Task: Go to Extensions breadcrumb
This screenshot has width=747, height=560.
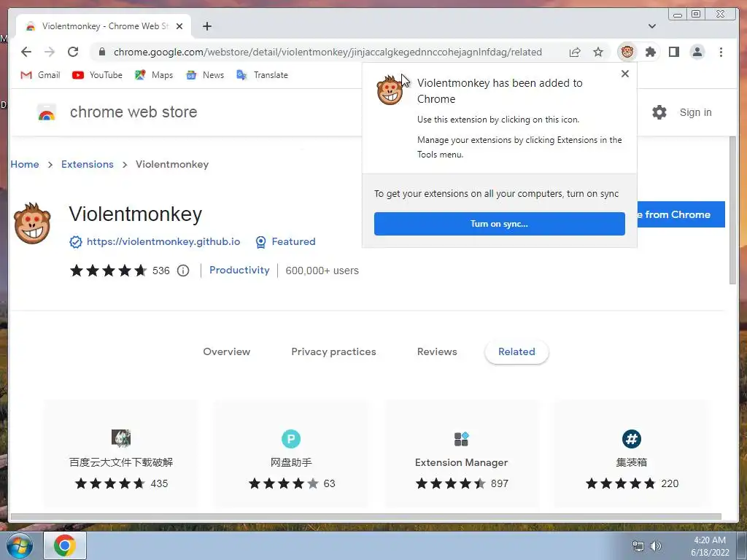Action: tap(88, 164)
